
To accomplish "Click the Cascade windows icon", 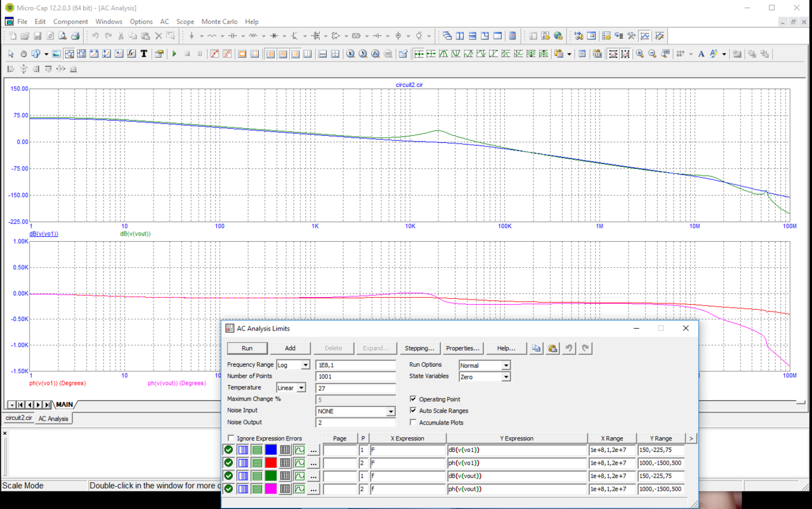I will [x=447, y=36].
